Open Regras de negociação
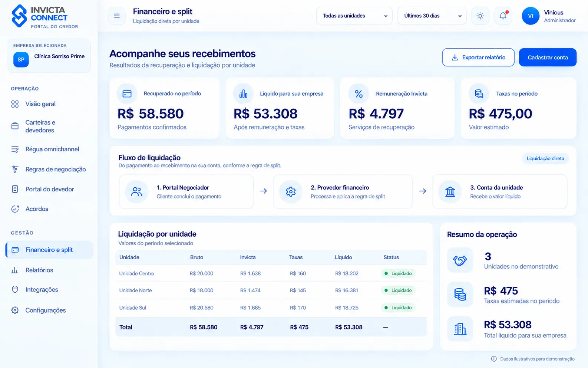Screen dimensions: 588x368 pos(56,169)
